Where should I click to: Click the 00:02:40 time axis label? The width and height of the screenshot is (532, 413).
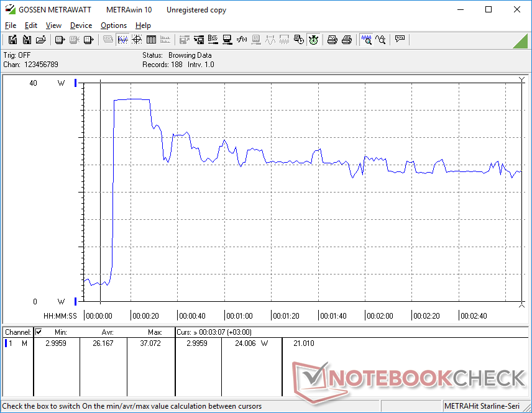coord(474,316)
